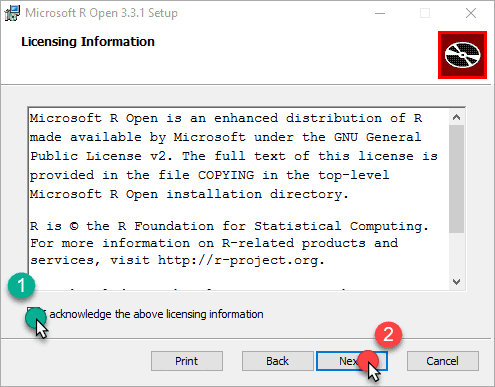Cancel the Microsoft R Open setup
This screenshot has width=495, height=387.
pos(442,361)
